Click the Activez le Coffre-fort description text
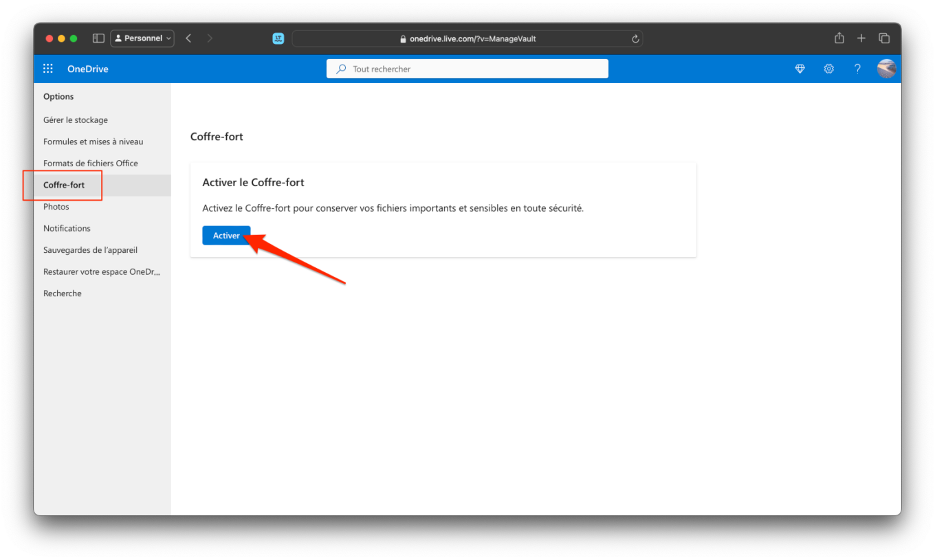935x560 pixels. tap(393, 208)
